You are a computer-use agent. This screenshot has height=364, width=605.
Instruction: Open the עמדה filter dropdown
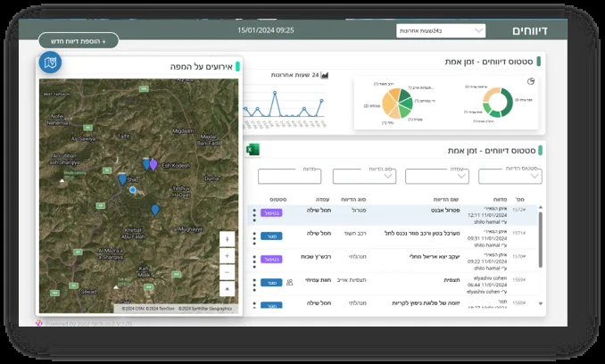click(437, 177)
